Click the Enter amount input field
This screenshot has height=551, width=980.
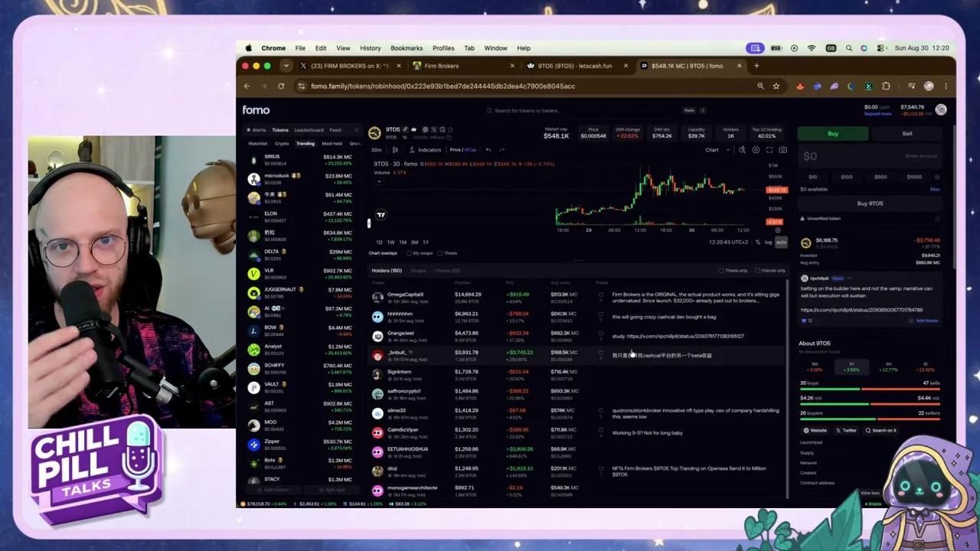tap(870, 156)
